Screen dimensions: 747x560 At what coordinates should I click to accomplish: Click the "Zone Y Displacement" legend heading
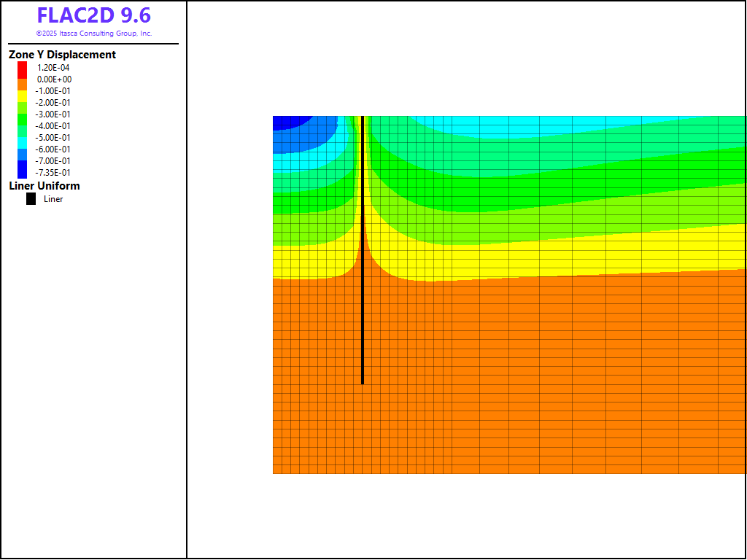(x=62, y=55)
